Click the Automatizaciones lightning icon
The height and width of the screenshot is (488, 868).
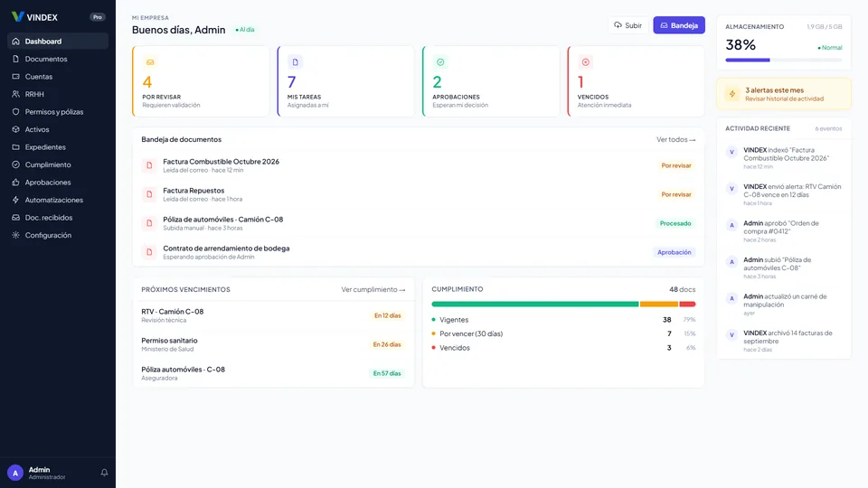(15, 200)
